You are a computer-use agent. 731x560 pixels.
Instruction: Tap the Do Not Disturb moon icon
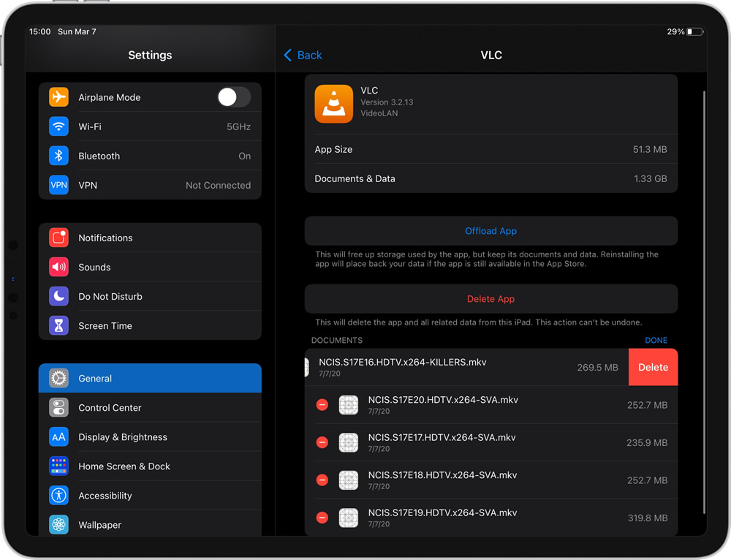58,297
